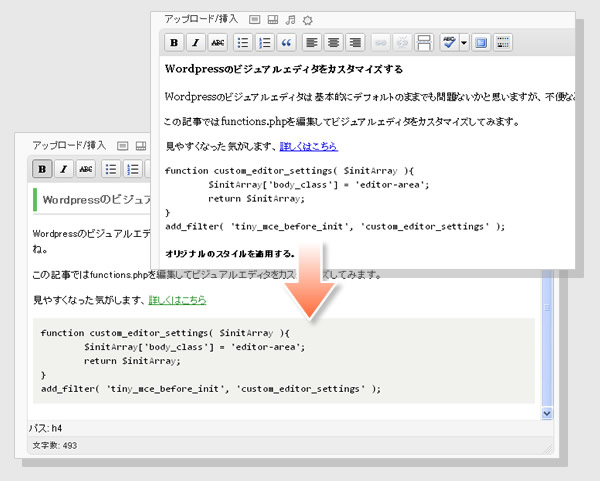600x481 pixels.
Task: Click the gray code block in lower editor
Action: point(284,360)
